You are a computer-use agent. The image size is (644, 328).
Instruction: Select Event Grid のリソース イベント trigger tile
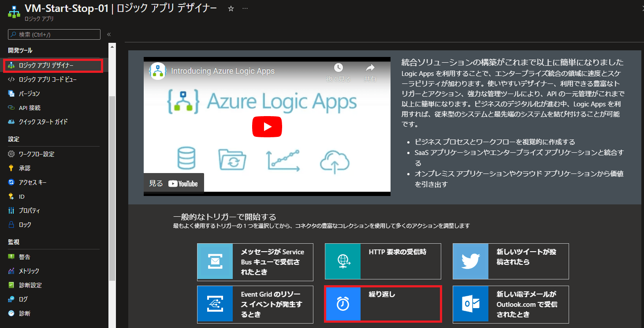pos(255,304)
